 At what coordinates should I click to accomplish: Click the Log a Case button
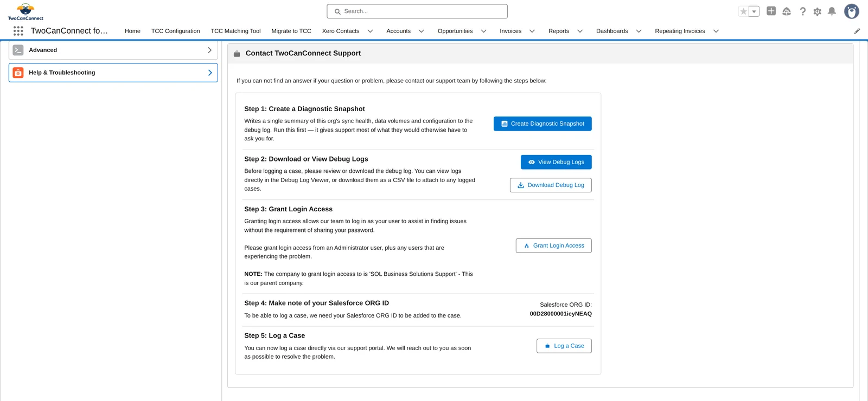click(x=564, y=346)
